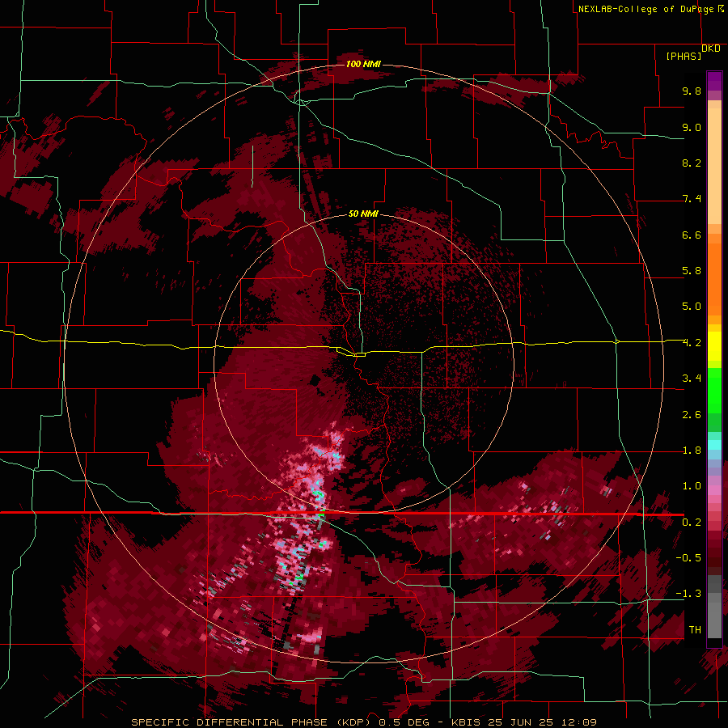Viewport: 728px width, 728px height.
Task: Click the [PHAS] legend unit label
Action: (x=684, y=56)
